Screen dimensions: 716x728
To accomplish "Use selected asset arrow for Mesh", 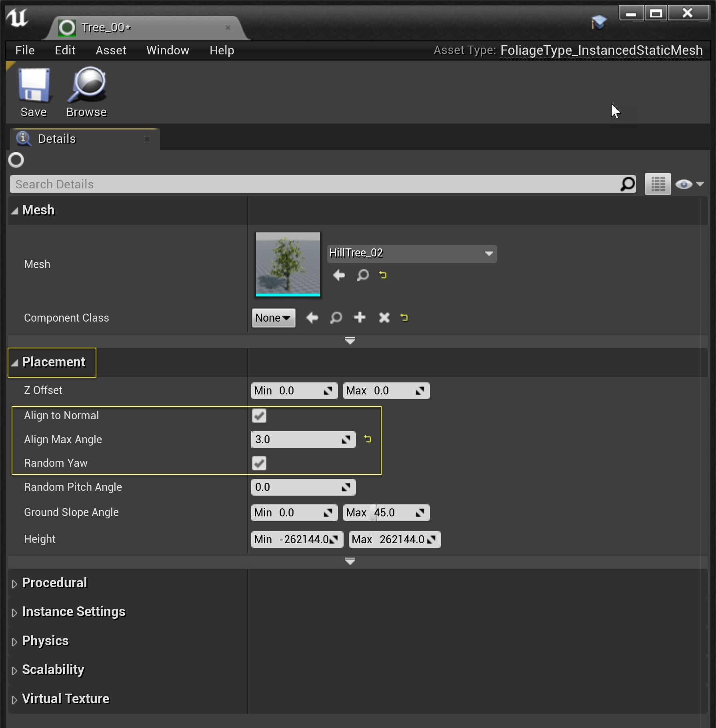I will click(x=339, y=275).
